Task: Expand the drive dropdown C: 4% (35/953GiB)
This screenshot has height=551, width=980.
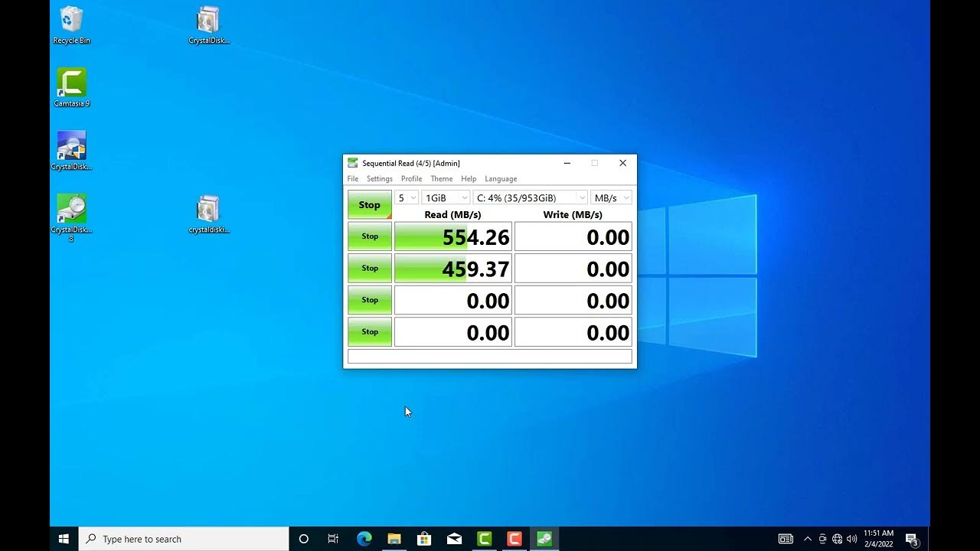Action: click(531, 197)
